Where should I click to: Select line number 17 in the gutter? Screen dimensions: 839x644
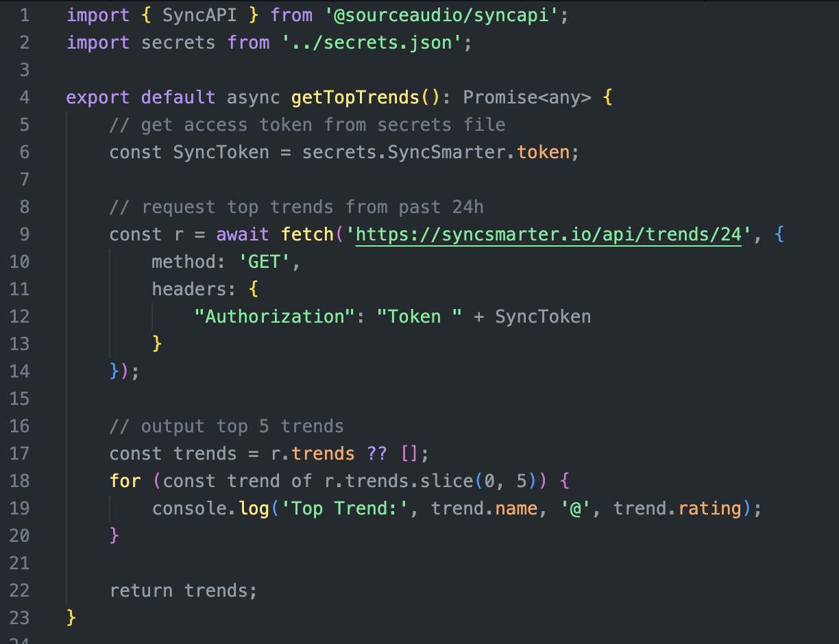tap(20, 454)
